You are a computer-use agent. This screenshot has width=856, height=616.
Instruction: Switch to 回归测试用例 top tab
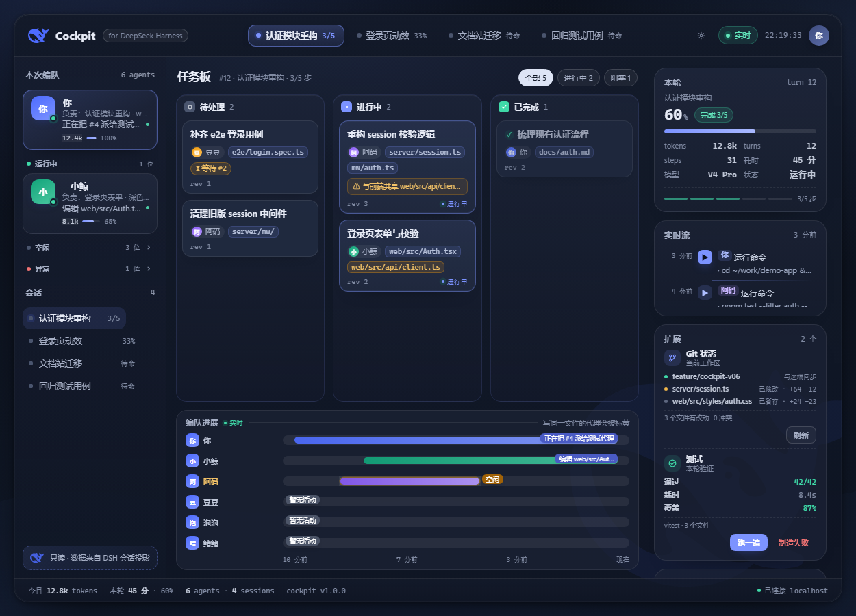click(x=582, y=36)
